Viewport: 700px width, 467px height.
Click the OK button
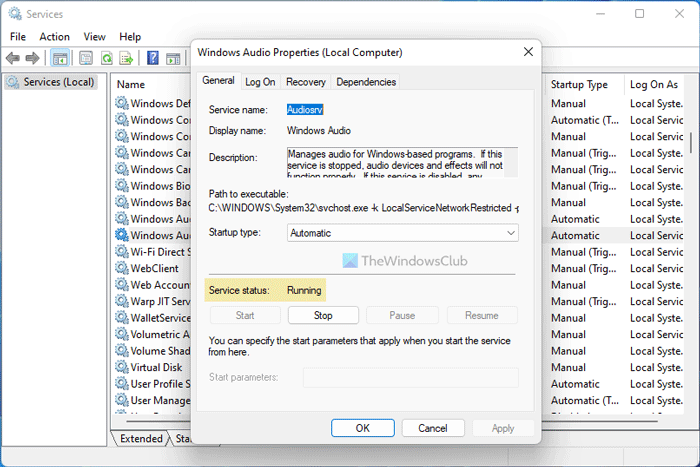pyautogui.click(x=362, y=428)
